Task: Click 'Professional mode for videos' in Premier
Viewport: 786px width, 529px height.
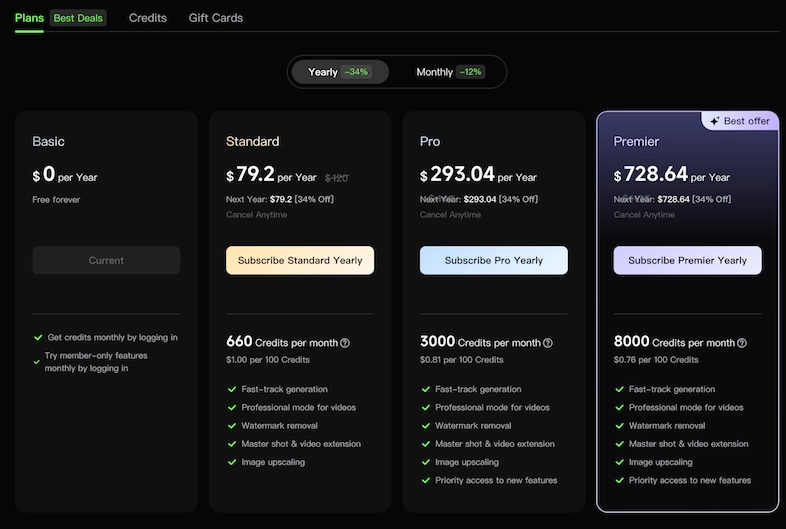Action: [686, 407]
